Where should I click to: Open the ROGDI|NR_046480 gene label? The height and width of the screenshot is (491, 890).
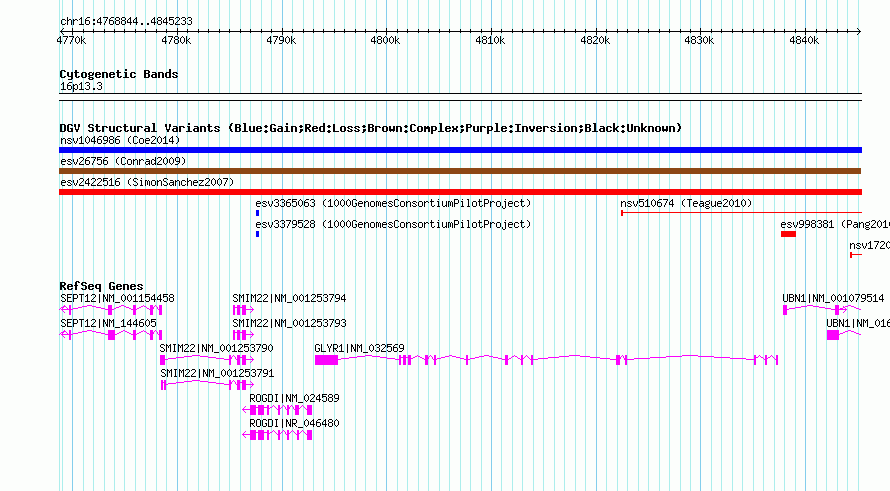[294, 423]
